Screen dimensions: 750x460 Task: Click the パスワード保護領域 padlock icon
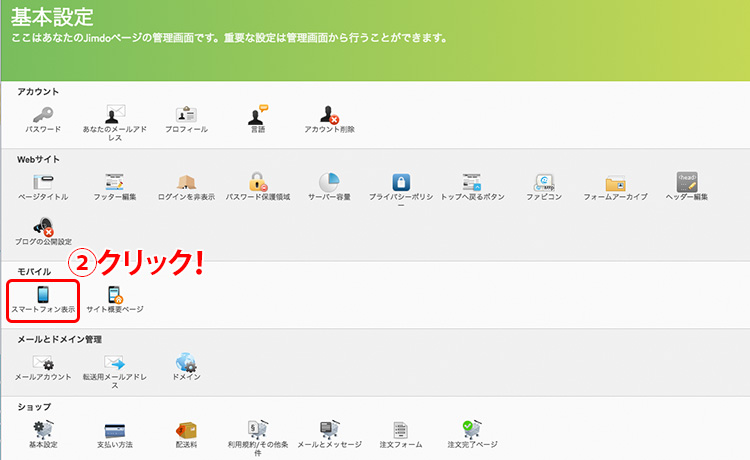tap(258, 182)
